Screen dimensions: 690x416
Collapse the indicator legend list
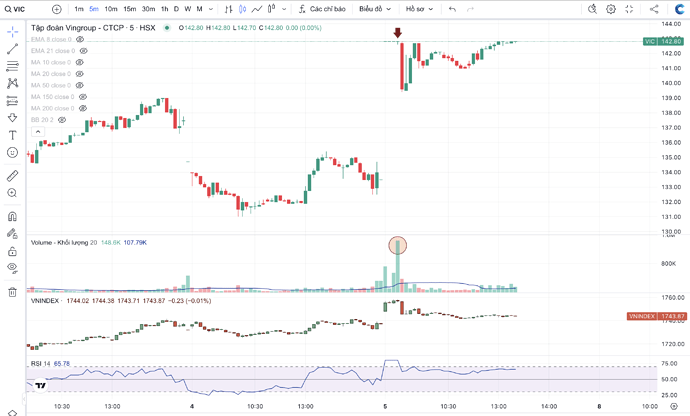tap(38, 132)
